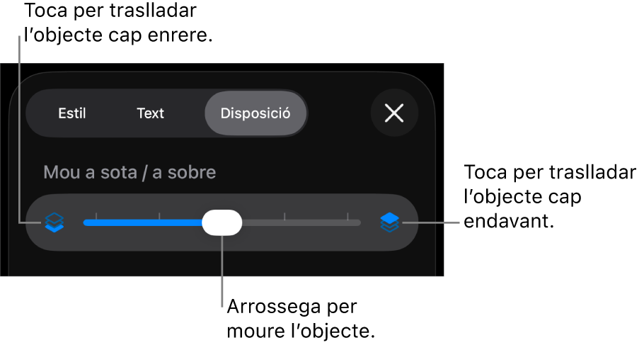Image resolution: width=644 pixels, height=345 pixels.
Task: Click the blue filled part of the slider track
Action: coord(142,223)
